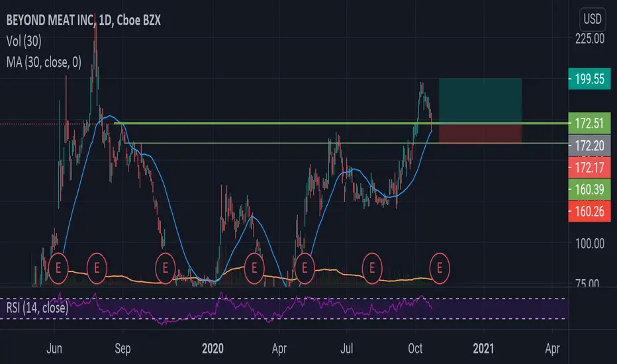Image resolution: width=617 pixels, height=364 pixels.
Task: Click the Sep label on time axis
Action: (x=122, y=349)
